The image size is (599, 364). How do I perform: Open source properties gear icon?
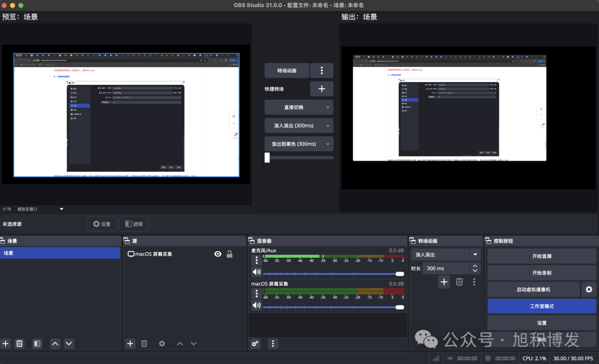tap(162, 344)
